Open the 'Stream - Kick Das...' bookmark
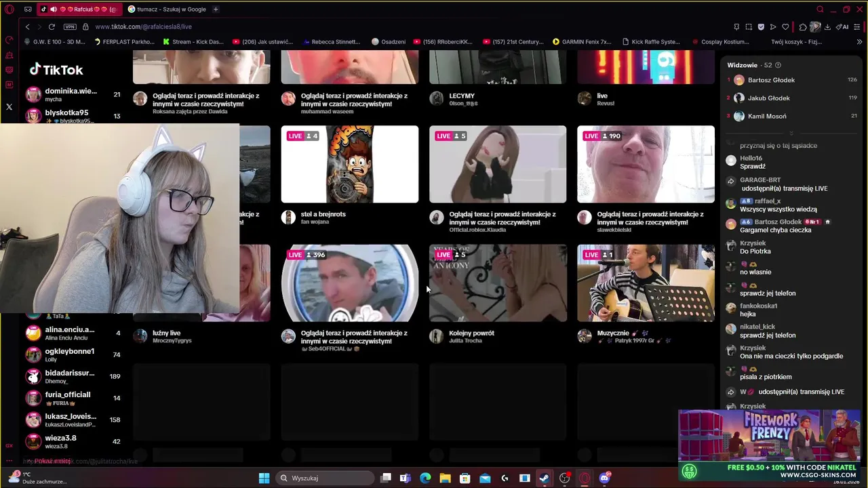Viewport: 868px width, 488px height. pos(193,41)
